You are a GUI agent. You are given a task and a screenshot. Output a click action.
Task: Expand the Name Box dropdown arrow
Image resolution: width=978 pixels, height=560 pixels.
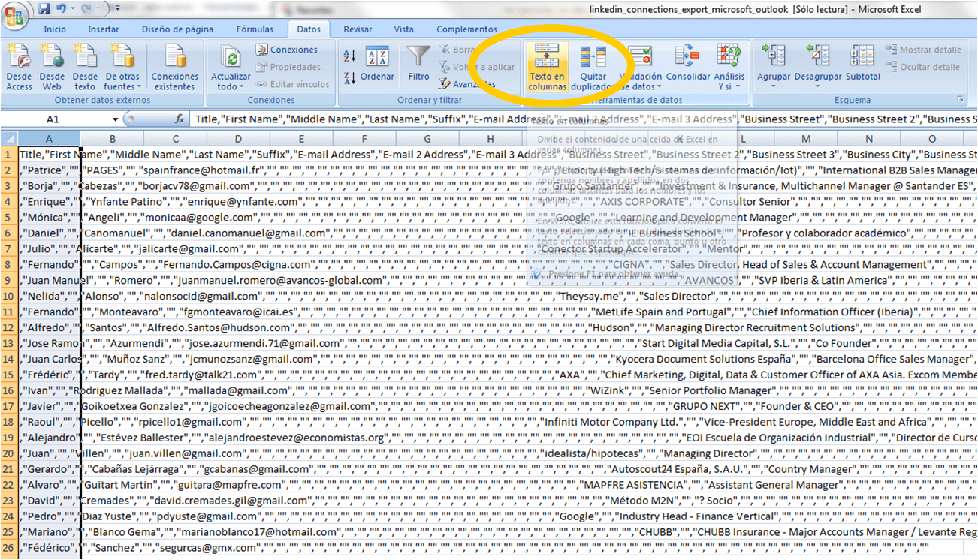tap(115, 119)
